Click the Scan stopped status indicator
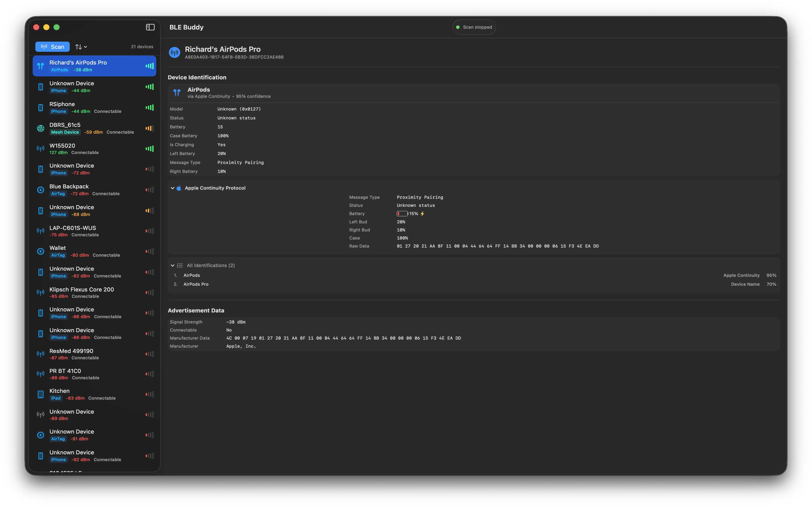This screenshot has height=507, width=812. (474, 27)
